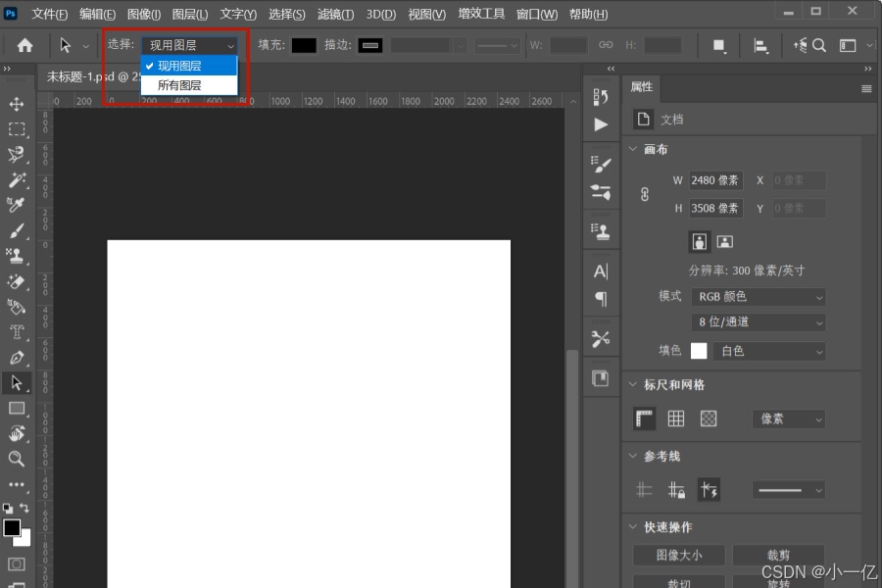Collapse the 参考线 section
Viewport: 882px width, 588px height.
633,456
